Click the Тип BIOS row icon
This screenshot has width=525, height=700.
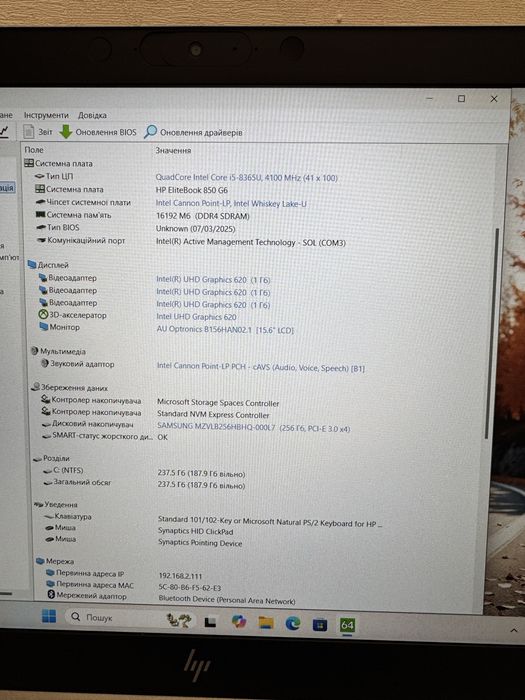point(42,227)
